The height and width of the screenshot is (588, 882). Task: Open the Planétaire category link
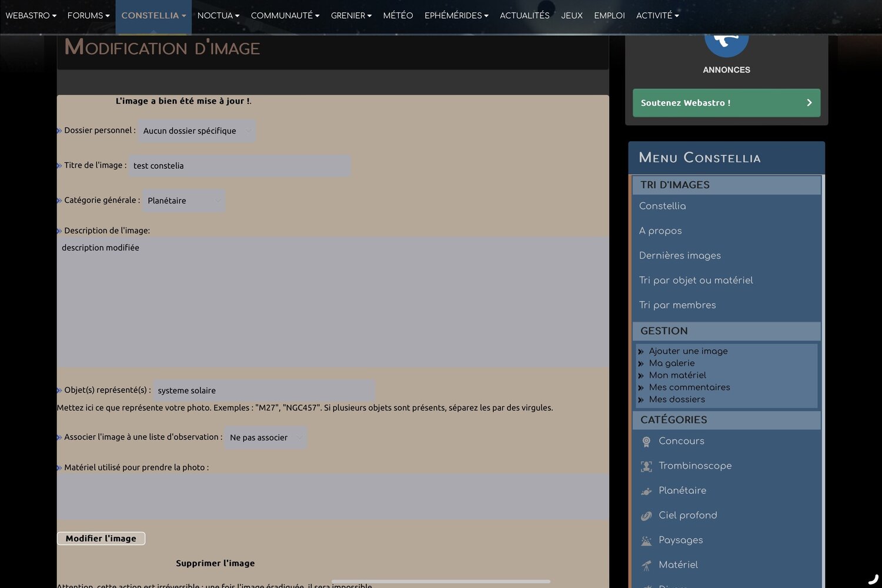[x=683, y=490]
